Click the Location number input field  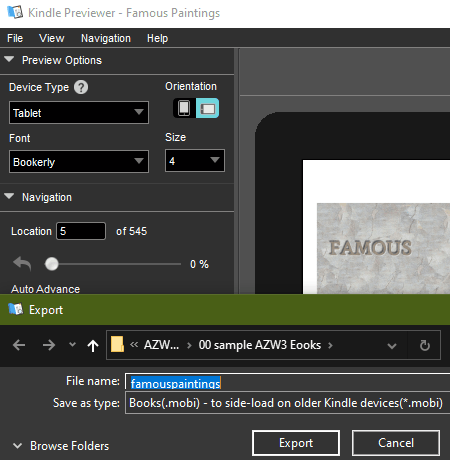pyautogui.click(x=81, y=231)
